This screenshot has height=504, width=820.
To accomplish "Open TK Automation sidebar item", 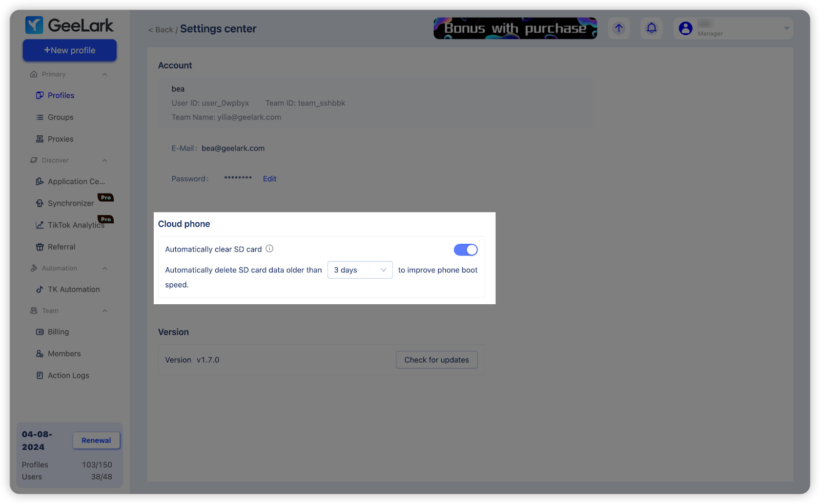I will pyautogui.click(x=74, y=289).
